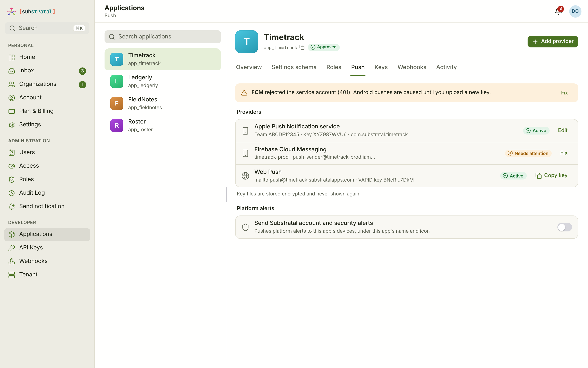Open Roles under Administration sidebar

point(47,179)
